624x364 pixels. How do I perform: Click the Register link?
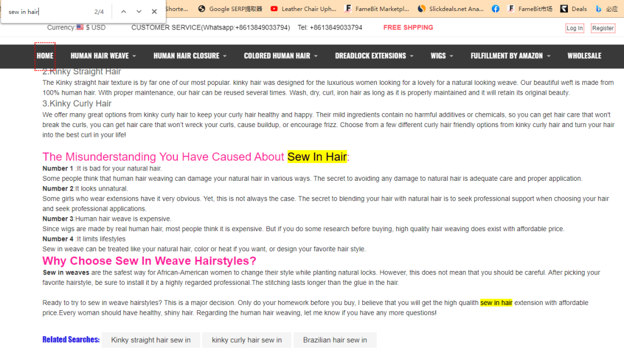point(603,28)
